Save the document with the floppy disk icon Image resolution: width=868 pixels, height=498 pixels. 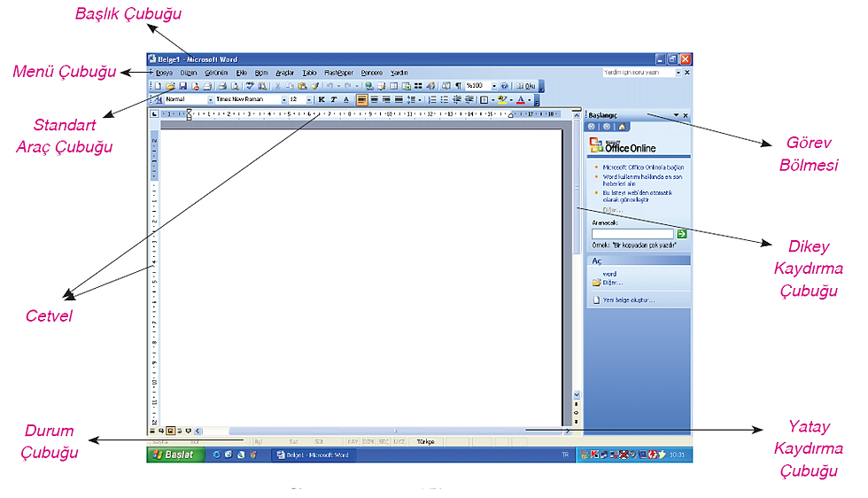point(182,86)
